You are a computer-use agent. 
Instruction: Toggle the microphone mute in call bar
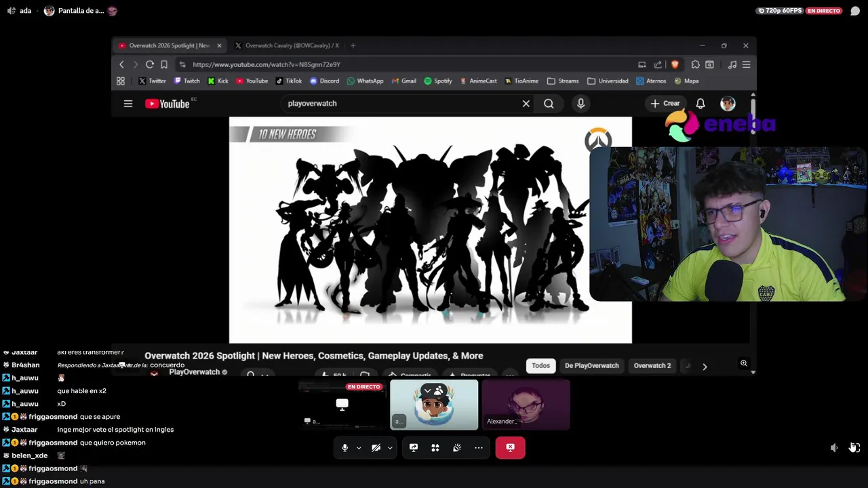point(344,447)
